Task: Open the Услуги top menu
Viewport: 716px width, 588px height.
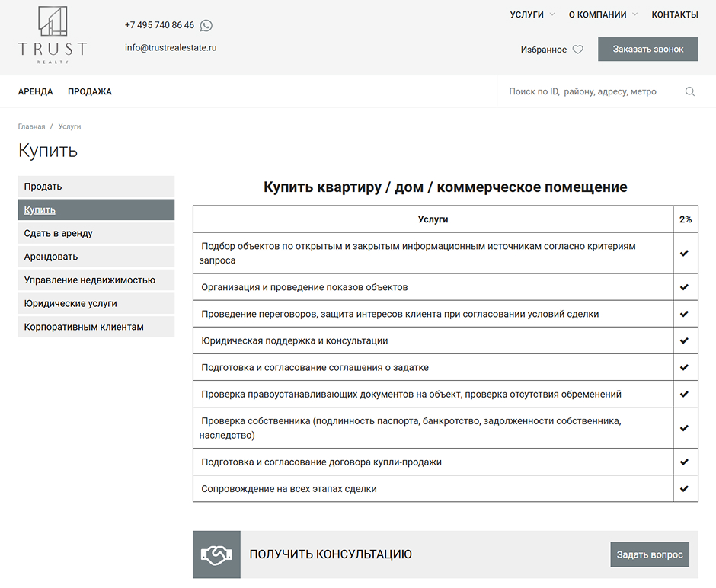Action: coord(526,14)
